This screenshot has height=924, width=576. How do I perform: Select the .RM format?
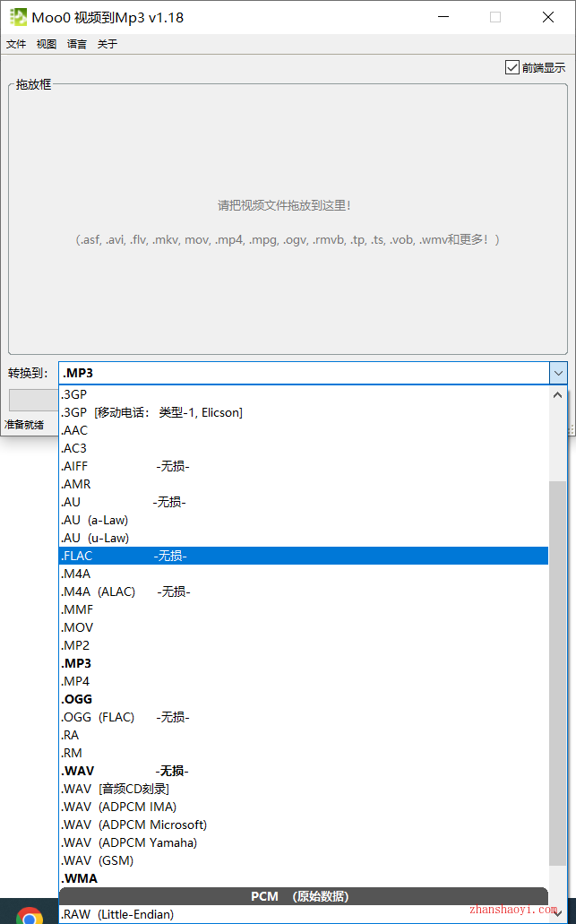304,753
